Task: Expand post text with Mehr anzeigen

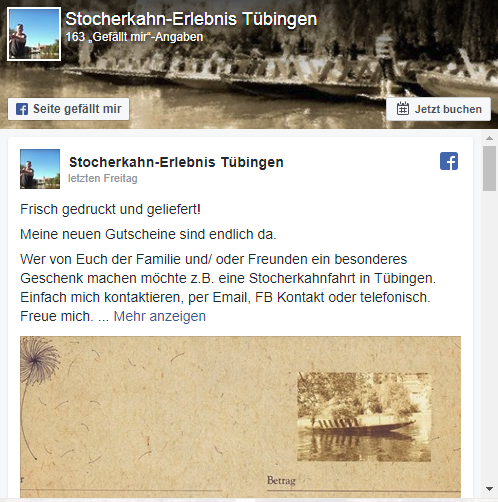Action: (x=160, y=316)
